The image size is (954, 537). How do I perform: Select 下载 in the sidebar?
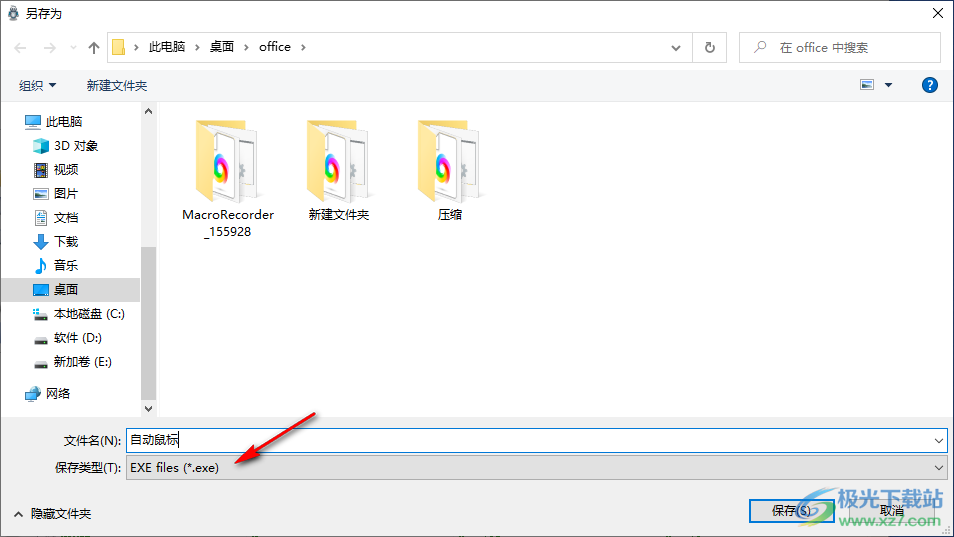pos(66,241)
